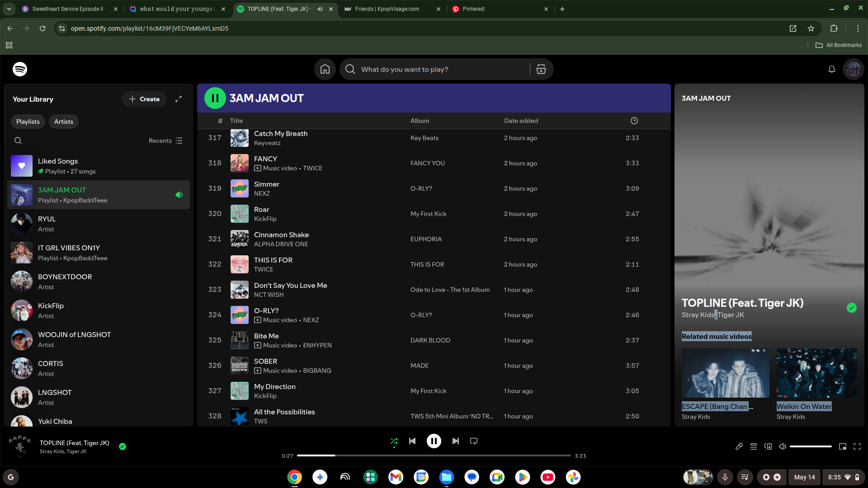The image size is (868, 488).
Task: Search within Your Library
Action: tap(18, 141)
